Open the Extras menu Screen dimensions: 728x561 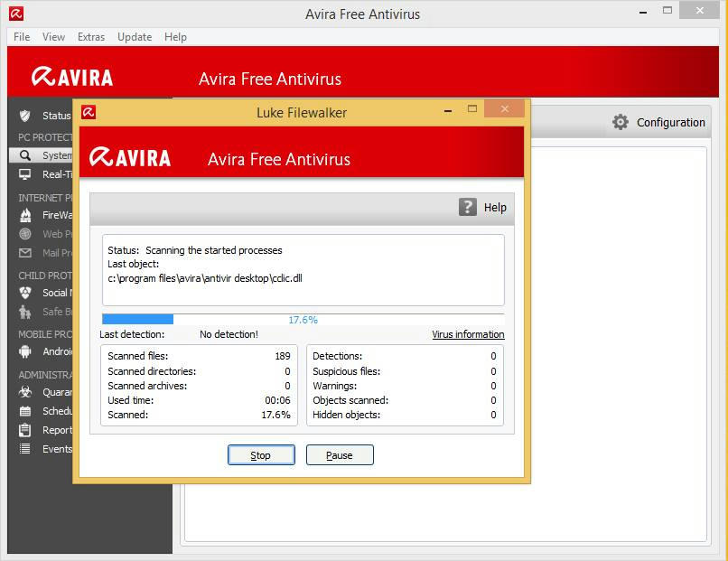91,37
